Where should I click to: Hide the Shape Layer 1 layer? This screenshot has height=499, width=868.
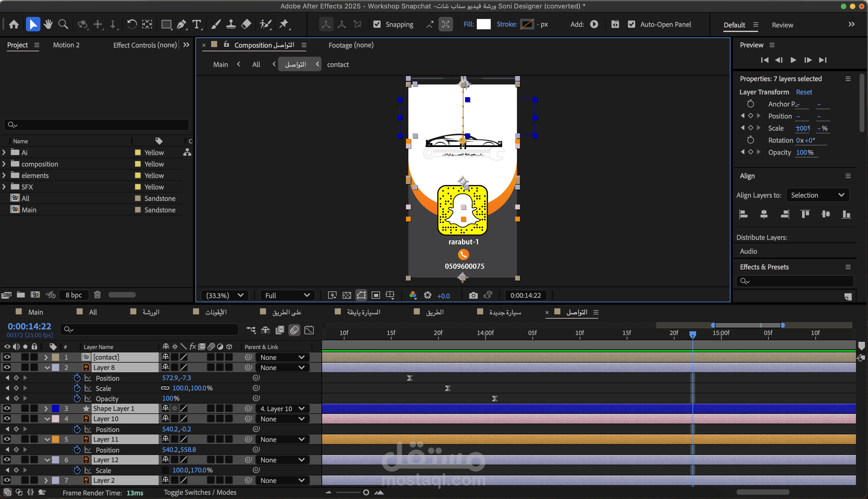(x=7, y=408)
